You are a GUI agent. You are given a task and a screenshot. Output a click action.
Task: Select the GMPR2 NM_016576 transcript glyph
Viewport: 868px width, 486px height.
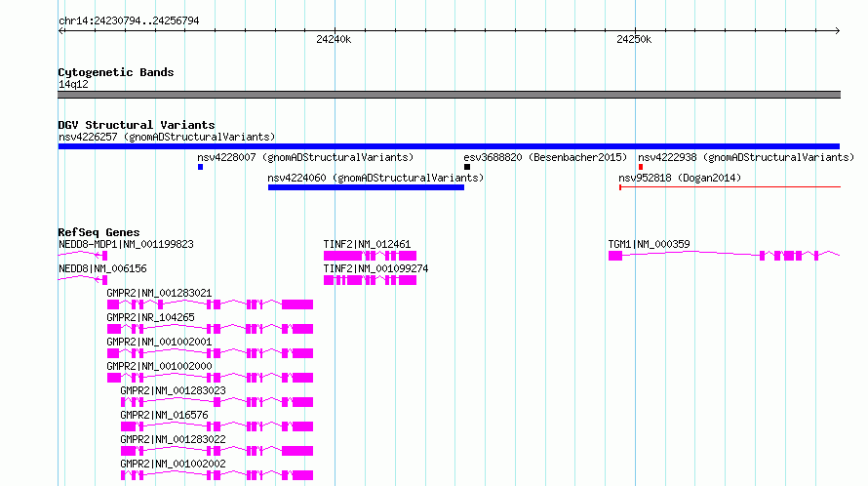[217, 426]
